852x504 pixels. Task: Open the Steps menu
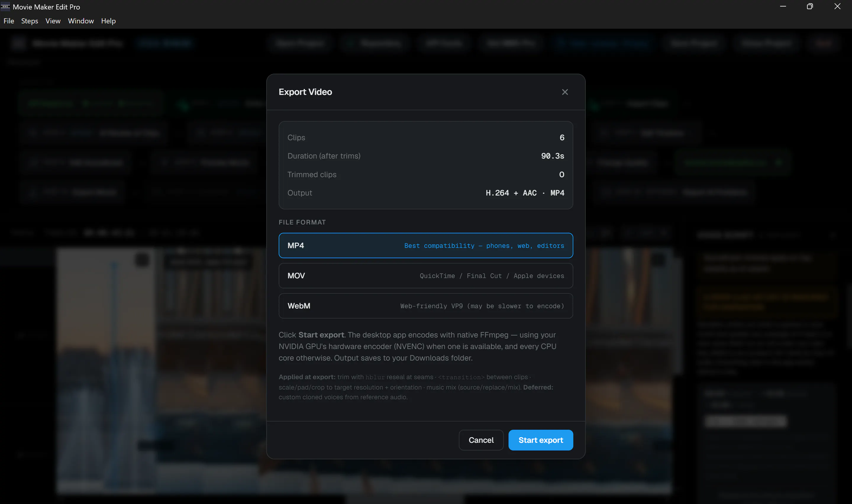[30, 21]
